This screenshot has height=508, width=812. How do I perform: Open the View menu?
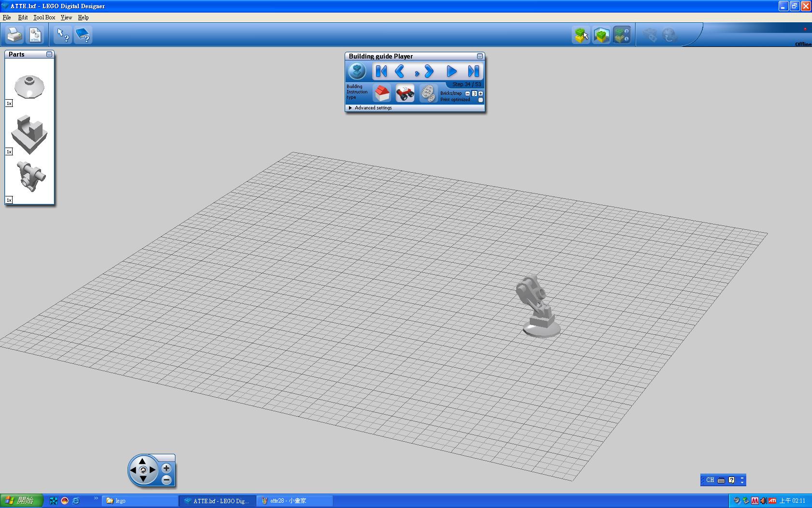[66, 17]
